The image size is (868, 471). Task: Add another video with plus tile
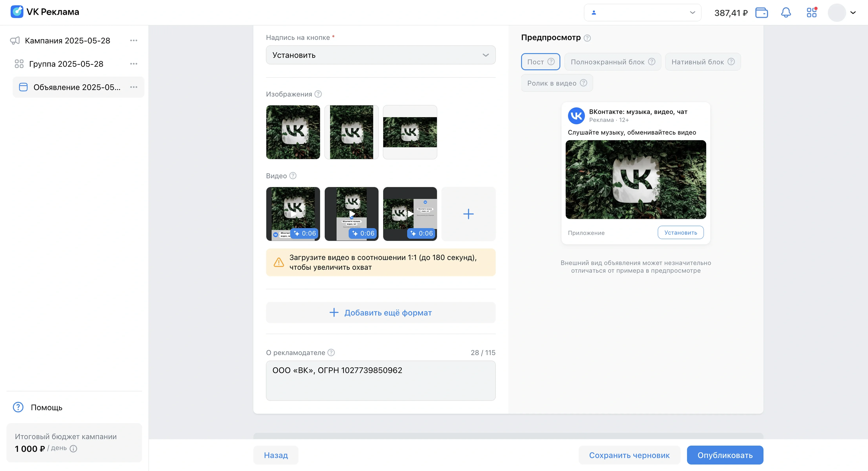[468, 214]
